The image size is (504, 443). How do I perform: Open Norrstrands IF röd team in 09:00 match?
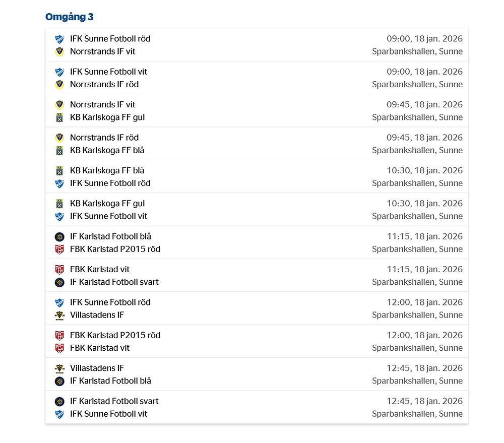(x=104, y=84)
